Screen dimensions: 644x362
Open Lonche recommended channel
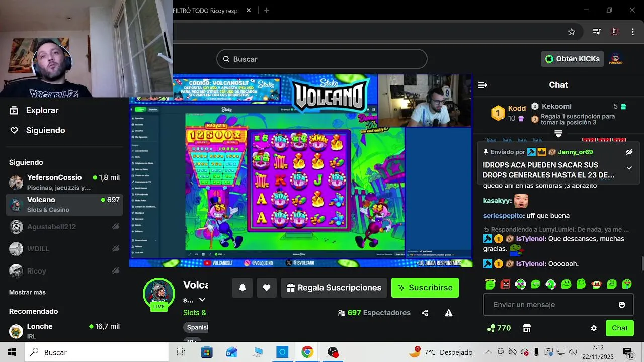pyautogui.click(x=64, y=331)
